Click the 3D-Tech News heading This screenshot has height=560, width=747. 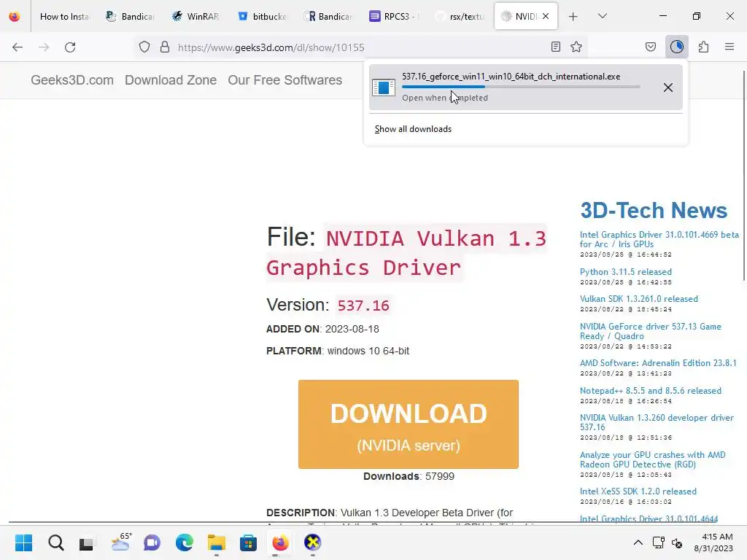point(654,211)
